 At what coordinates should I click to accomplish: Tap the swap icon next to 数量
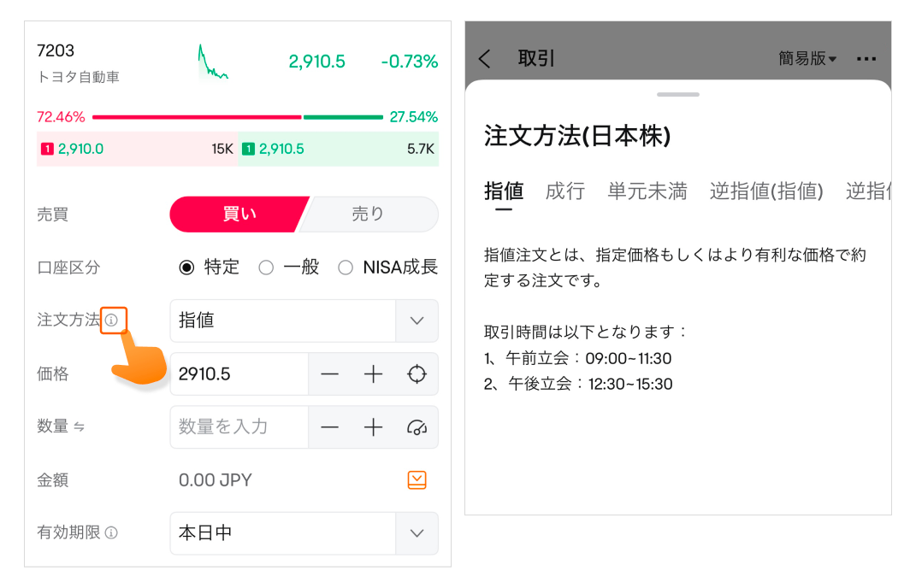[x=80, y=427]
